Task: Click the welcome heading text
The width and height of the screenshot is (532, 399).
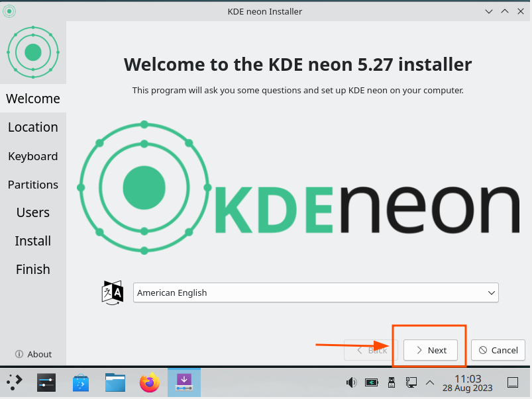Action: [298, 64]
